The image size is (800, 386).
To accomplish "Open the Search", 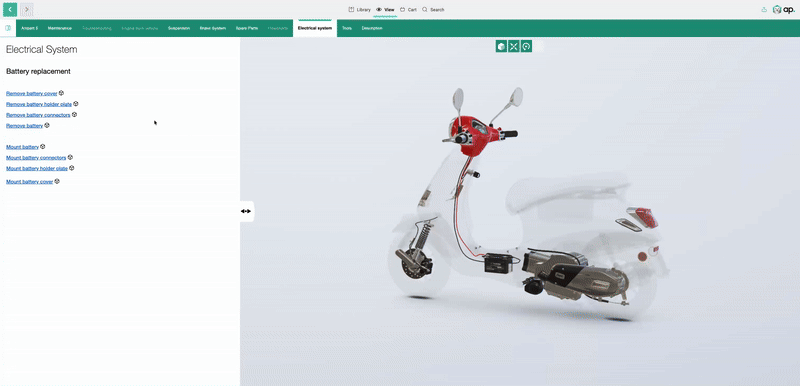I will tap(433, 9).
